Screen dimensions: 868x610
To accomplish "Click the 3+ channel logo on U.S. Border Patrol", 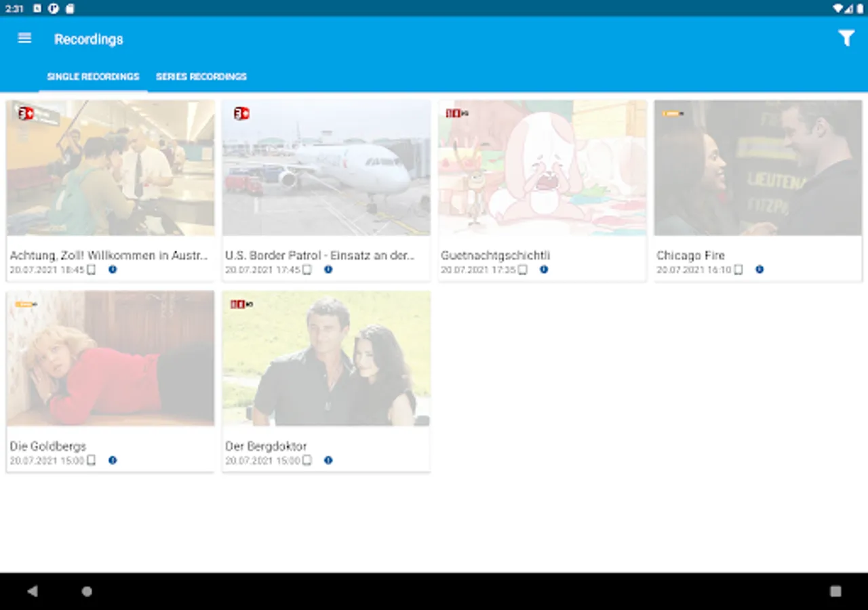I will (241, 113).
